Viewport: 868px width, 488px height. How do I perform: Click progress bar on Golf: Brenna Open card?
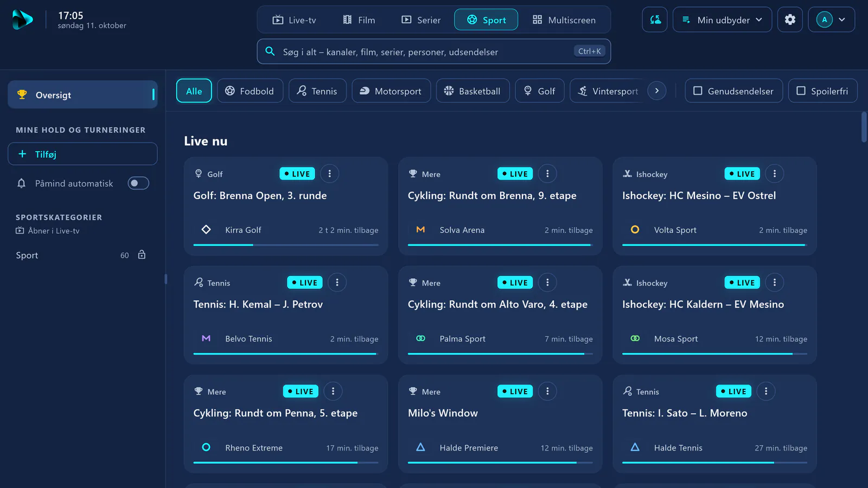[286, 245]
